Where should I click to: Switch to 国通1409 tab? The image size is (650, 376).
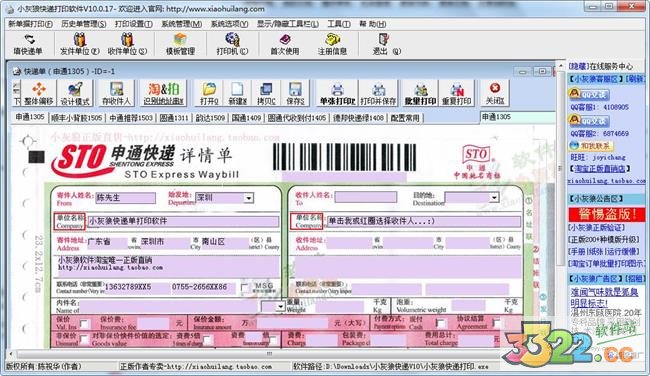coord(246,118)
